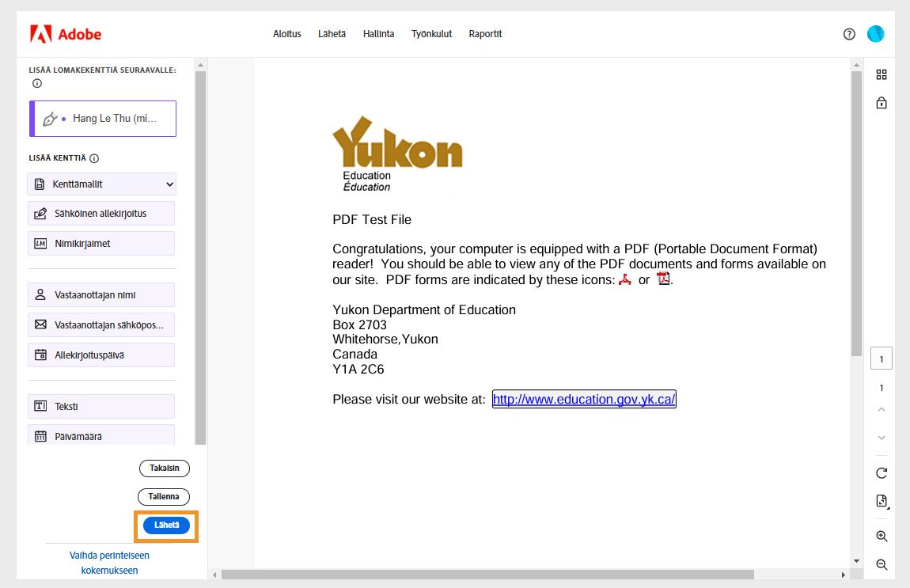910x588 pixels.
Task: Open the Raportit menu
Action: click(485, 34)
